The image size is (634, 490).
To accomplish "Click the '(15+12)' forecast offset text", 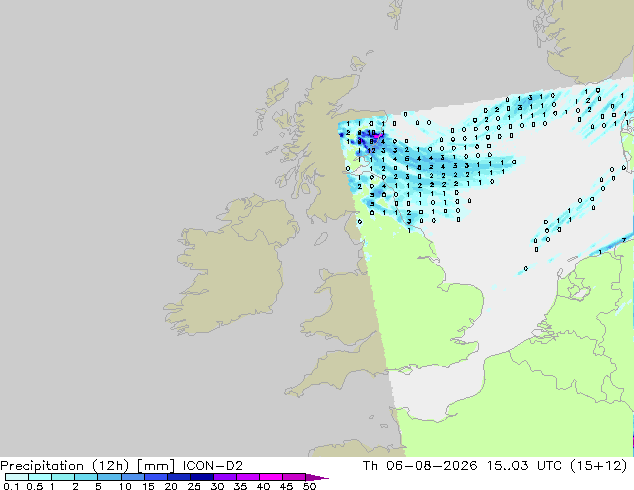I will coord(599,466).
